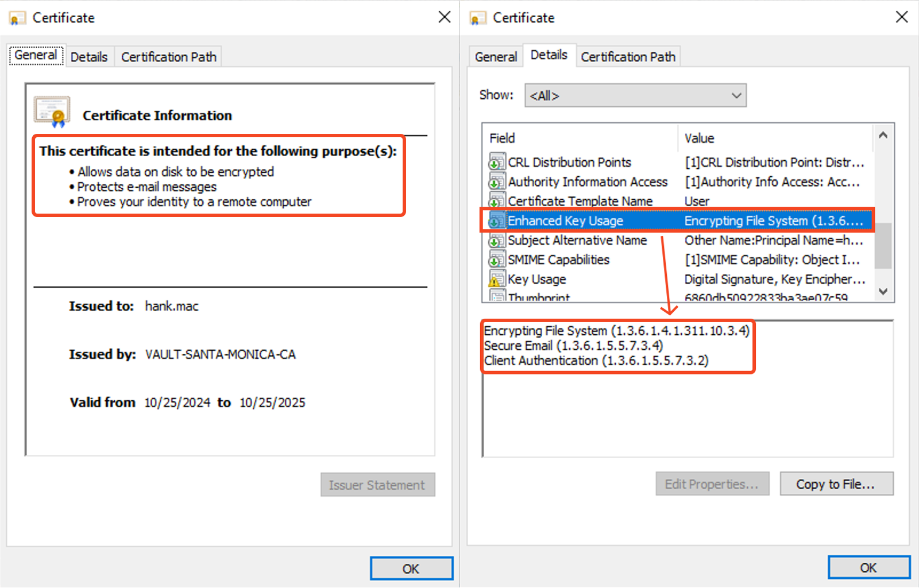
Task: Click the Issuer Statement button
Action: [x=377, y=485]
